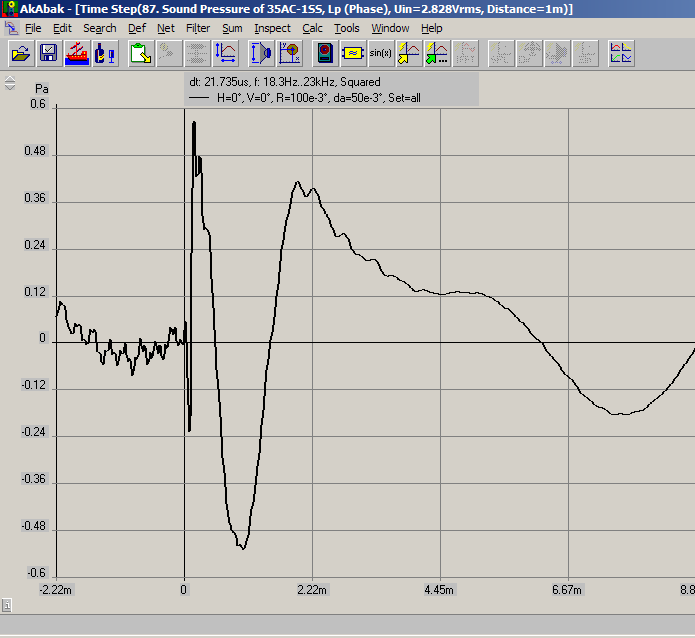Viewport: 695px width, 638px height.
Task: Click the red sailing ship toolbar icon
Action: (x=77, y=53)
